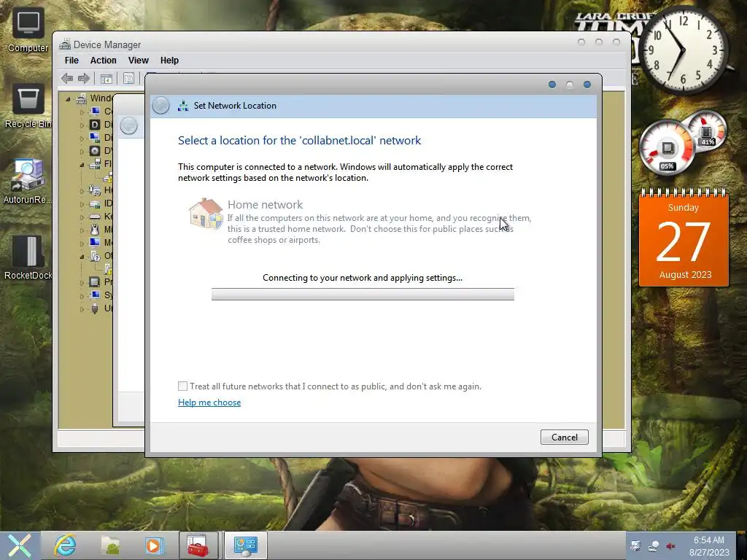Open the RocketDock desktop icon

[x=28, y=257]
